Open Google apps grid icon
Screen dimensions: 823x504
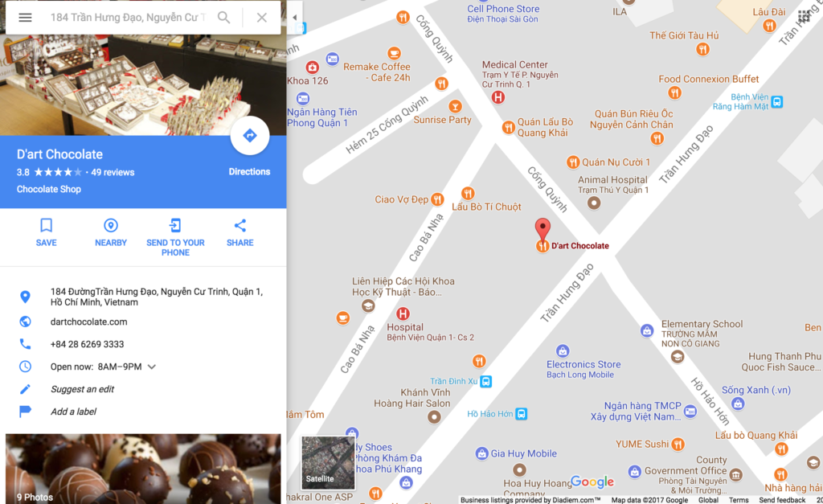click(x=804, y=16)
